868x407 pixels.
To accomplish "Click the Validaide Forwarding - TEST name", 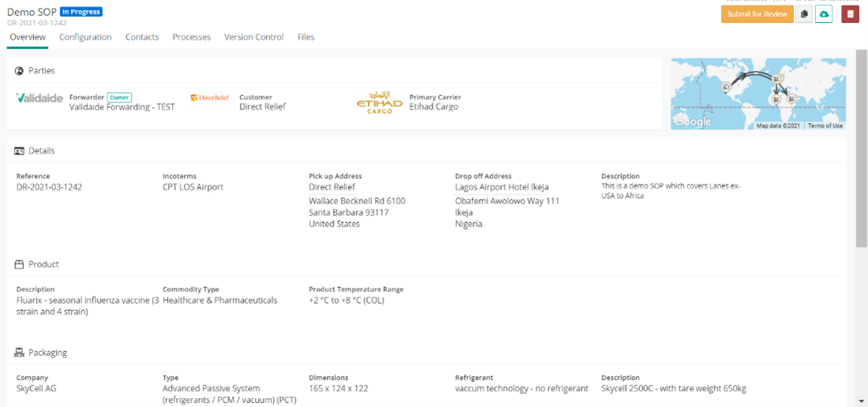I will 122,107.
